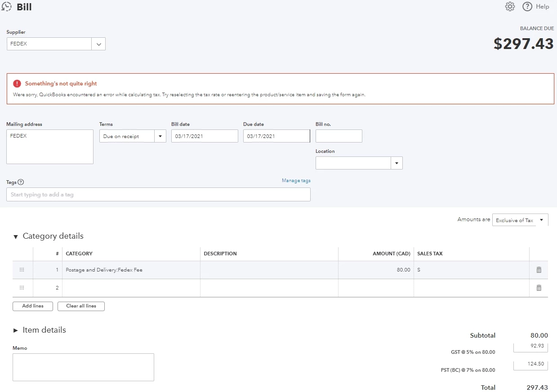Click the tags input box
This screenshot has height=392, width=557.
click(158, 195)
